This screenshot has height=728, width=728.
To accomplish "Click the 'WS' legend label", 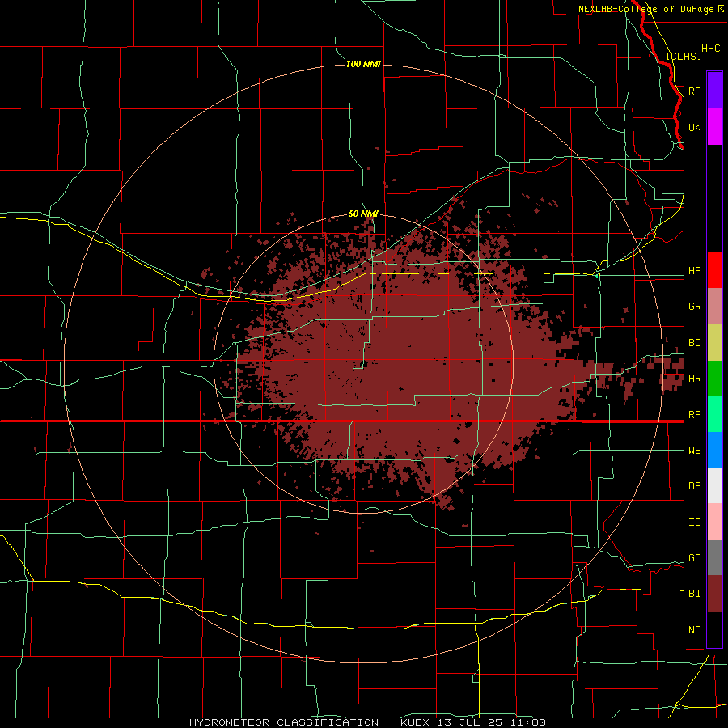I will [x=694, y=451].
